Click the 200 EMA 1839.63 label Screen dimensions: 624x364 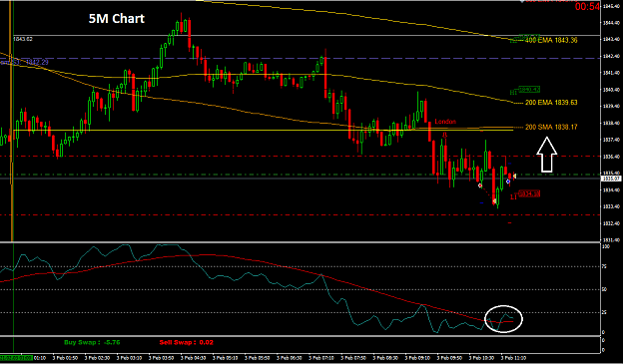click(x=551, y=103)
